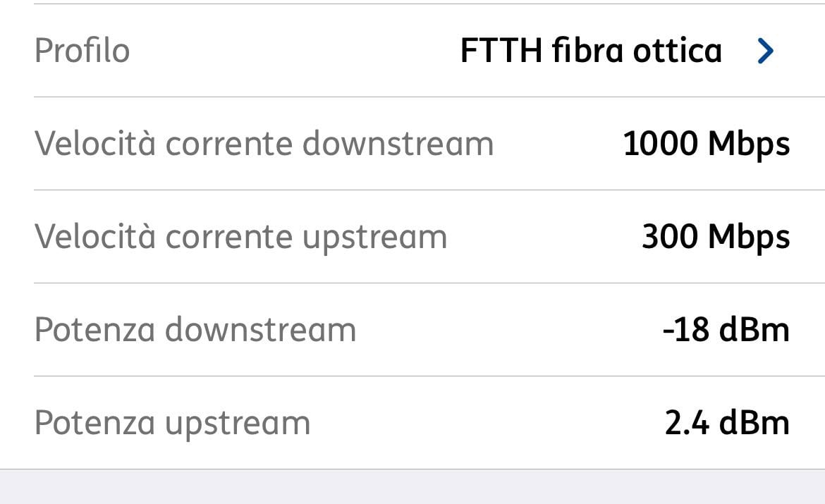Image resolution: width=825 pixels, height=504 pixels.
Task: Select the 1000 Mbps downstream speed value
Action: [x=706, y=144]
